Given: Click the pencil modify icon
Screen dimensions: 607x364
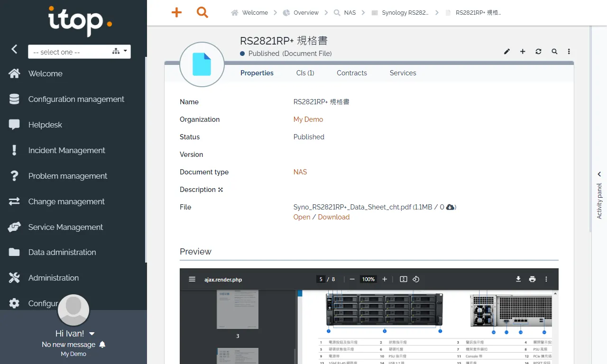Looking at the screenshot, I should [507, 51].
